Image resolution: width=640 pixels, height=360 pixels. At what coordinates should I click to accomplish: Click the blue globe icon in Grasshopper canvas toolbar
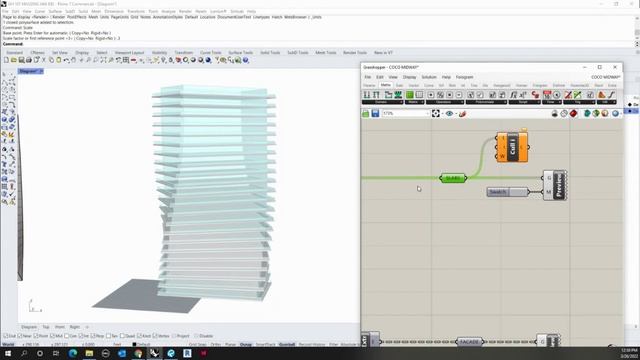click(x=616, y=113)
